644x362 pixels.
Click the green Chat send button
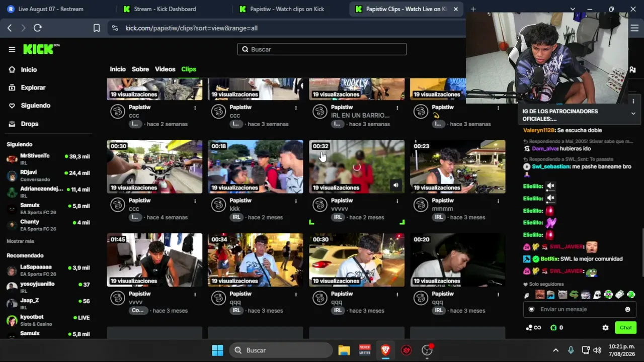pos(625,327)
